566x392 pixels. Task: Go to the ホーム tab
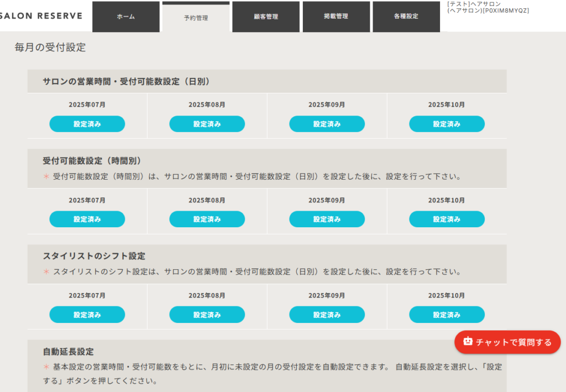(125, 17)
